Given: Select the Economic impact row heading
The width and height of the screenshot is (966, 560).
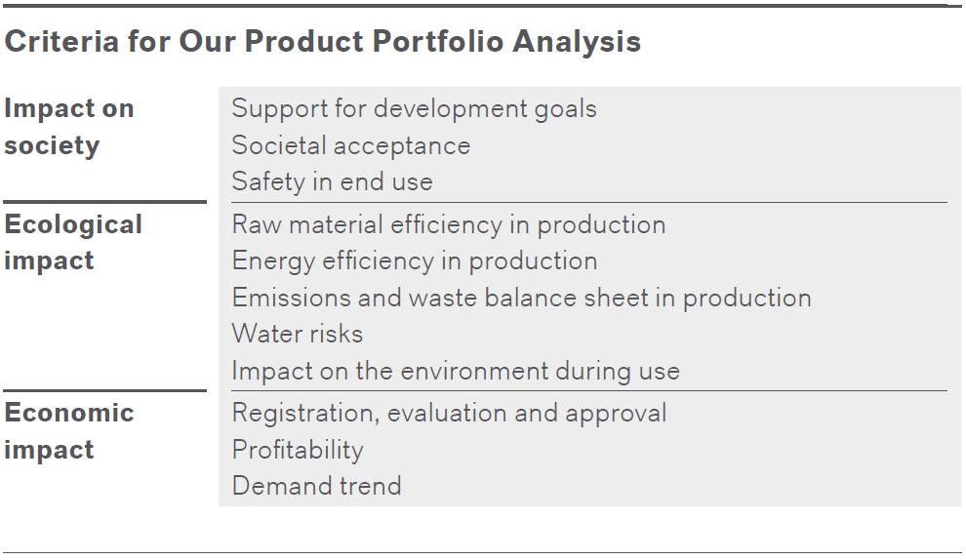Looking at the screenshot, I should tap(69, 431).
